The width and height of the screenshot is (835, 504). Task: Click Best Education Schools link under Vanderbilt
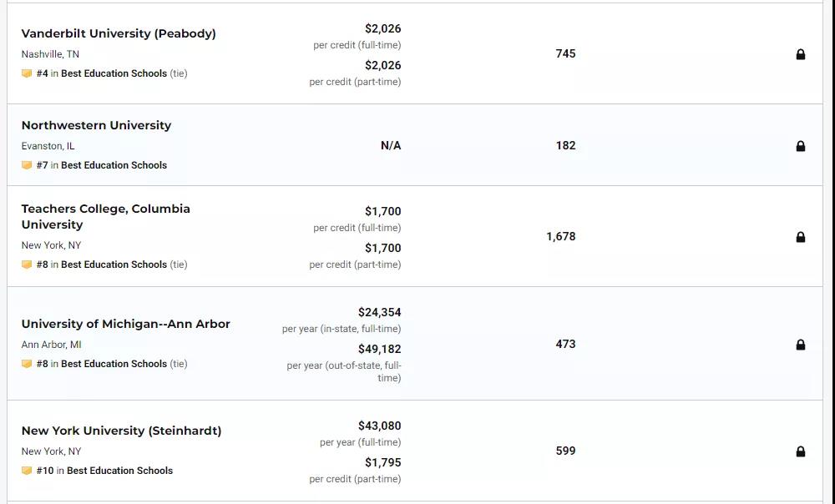coord(114,73)
